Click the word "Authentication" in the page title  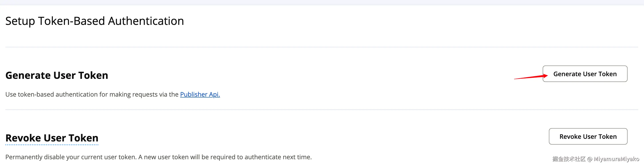click(x=146, y=21)
